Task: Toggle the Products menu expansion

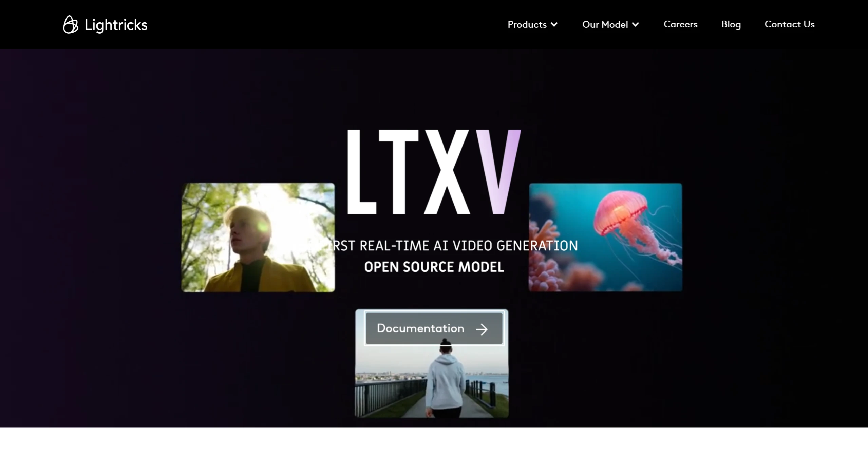Action: 532,24
